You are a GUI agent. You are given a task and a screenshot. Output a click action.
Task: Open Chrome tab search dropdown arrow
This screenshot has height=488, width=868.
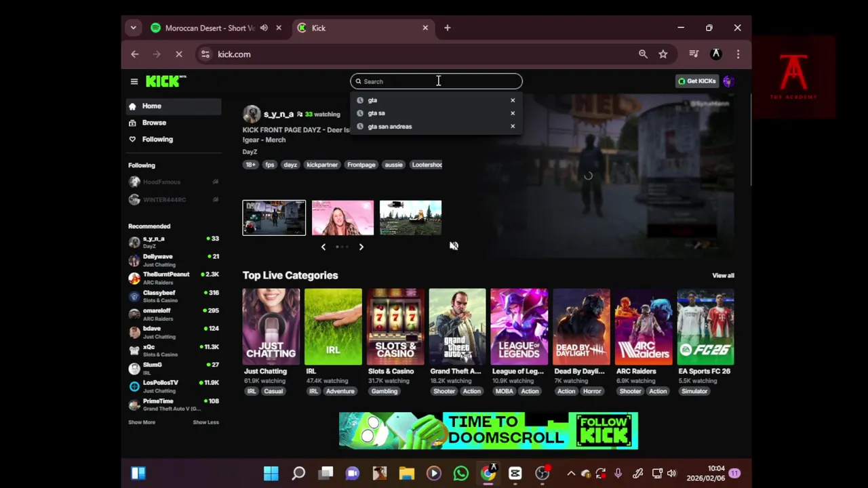click(134, 28)
